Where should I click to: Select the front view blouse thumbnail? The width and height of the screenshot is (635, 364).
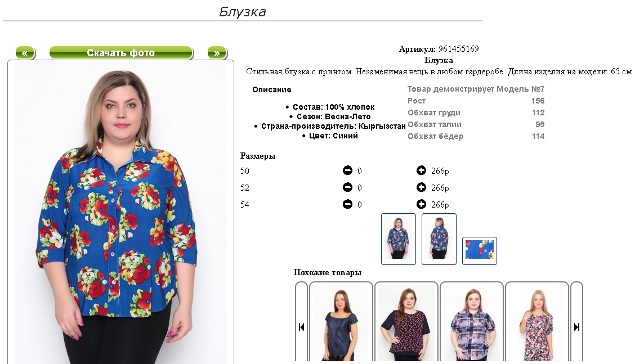pos(399,239)
